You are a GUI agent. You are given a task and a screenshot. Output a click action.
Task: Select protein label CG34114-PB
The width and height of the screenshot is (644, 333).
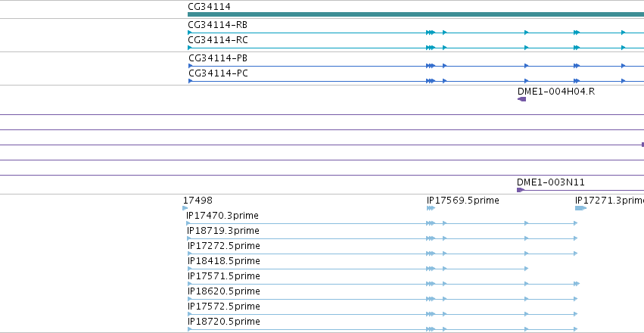[218, 58]
